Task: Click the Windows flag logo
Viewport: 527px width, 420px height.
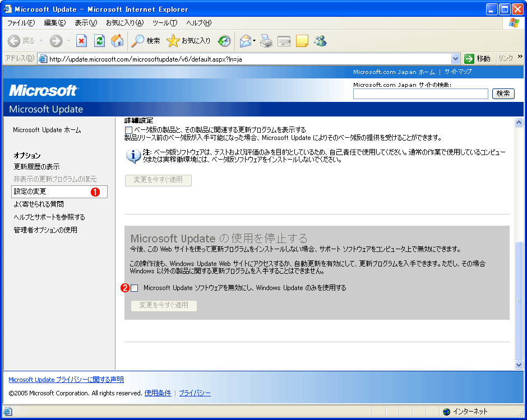Action: [514, 23]
